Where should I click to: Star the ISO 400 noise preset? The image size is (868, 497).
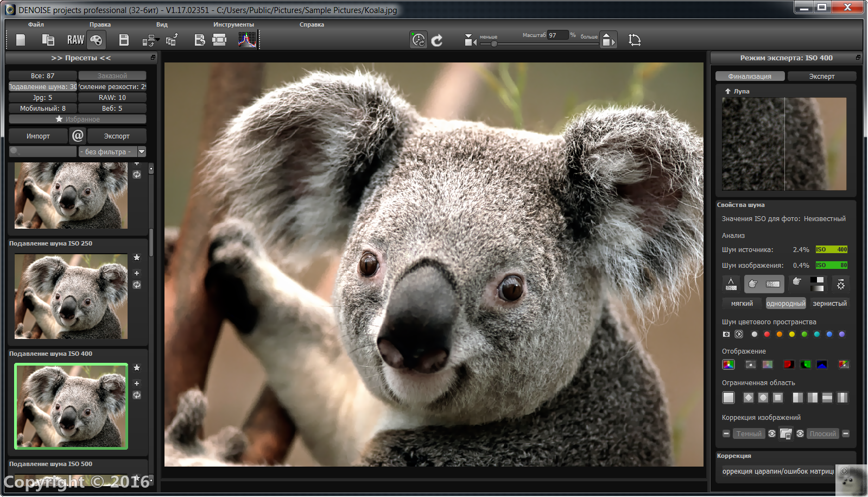[137, 368]
